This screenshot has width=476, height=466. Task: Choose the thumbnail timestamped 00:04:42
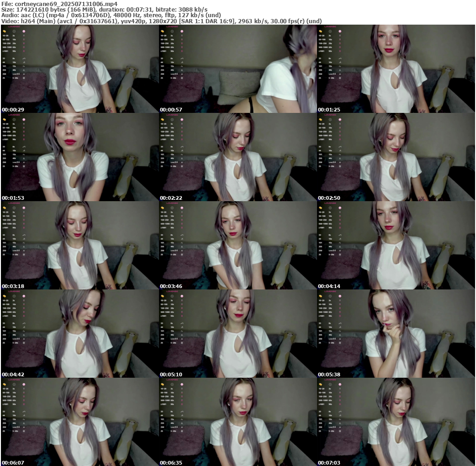(x=79, y=334)
